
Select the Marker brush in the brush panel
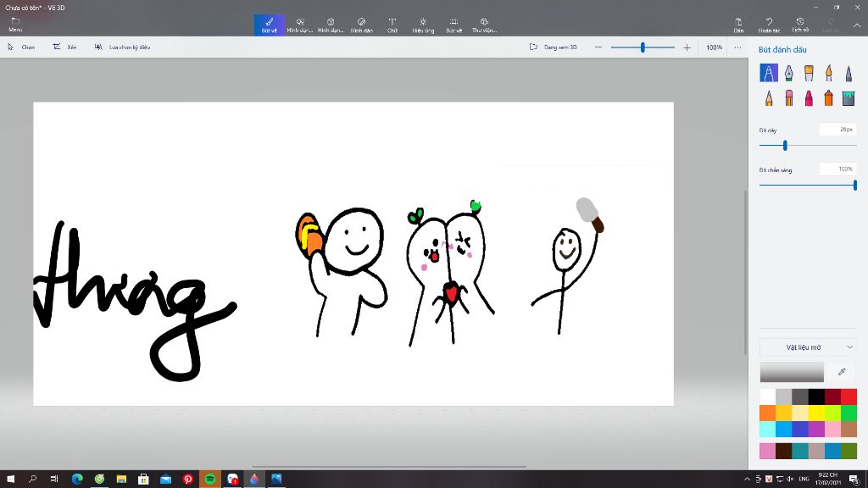768,73
